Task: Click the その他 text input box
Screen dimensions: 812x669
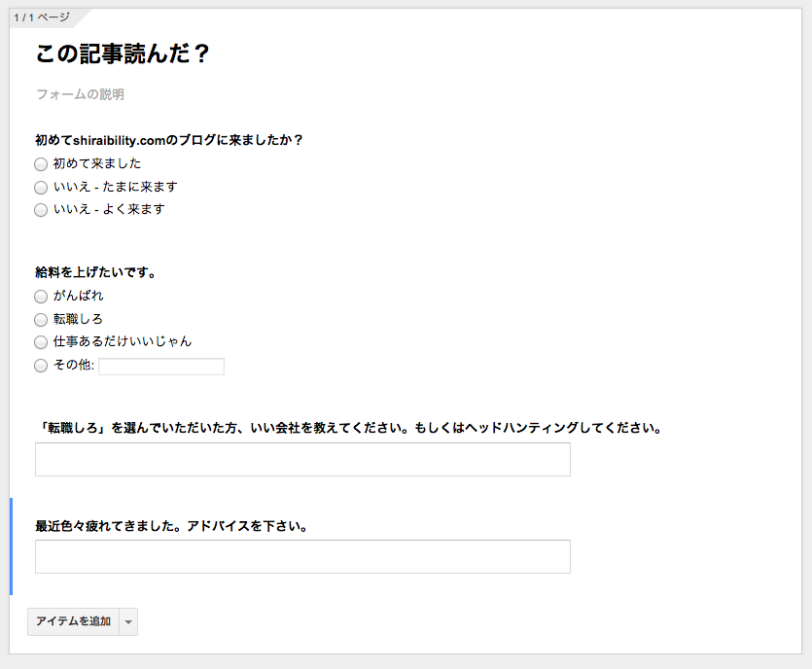Action: (161, 367)
